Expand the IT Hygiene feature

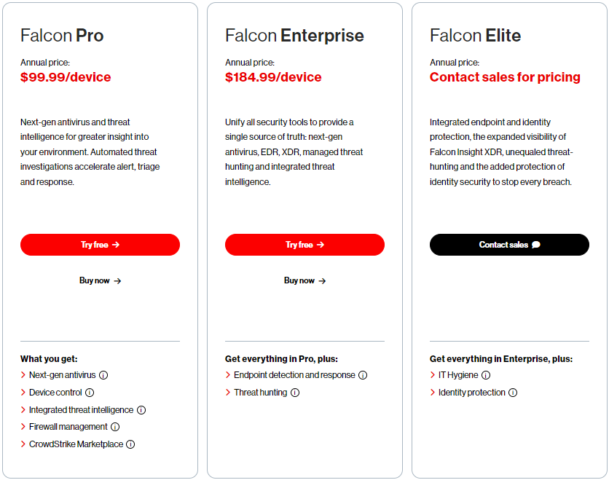pos(458,375)
